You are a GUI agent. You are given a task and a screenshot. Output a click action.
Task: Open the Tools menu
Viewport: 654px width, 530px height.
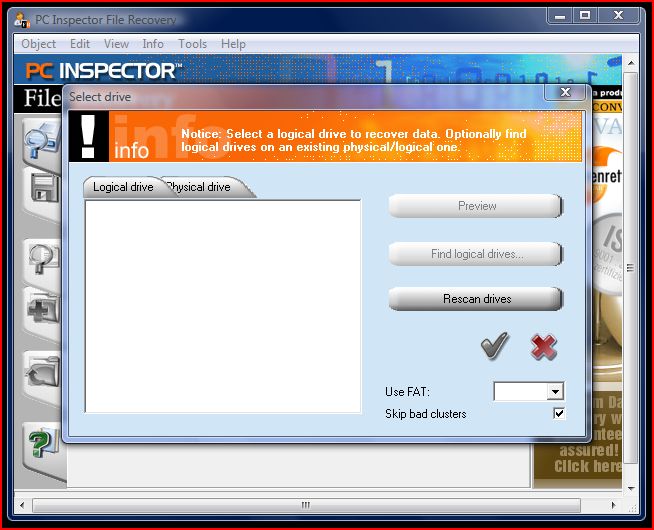pyautogui.click(x=192, y=44)
